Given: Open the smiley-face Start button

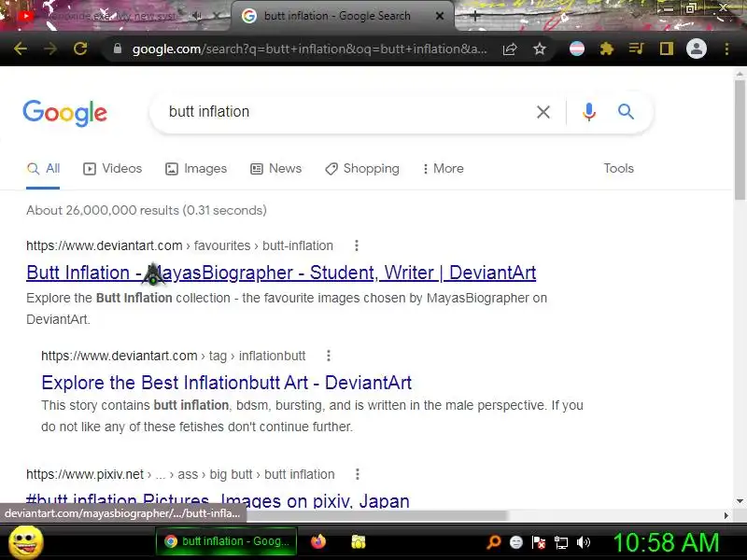Looking at the screenshot, I should point(26,542).
